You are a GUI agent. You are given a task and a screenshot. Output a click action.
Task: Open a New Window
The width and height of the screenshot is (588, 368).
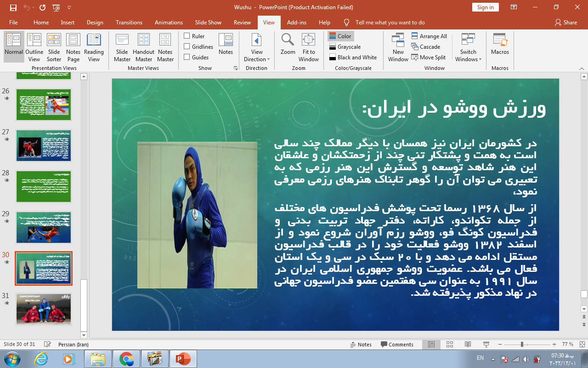398,47
